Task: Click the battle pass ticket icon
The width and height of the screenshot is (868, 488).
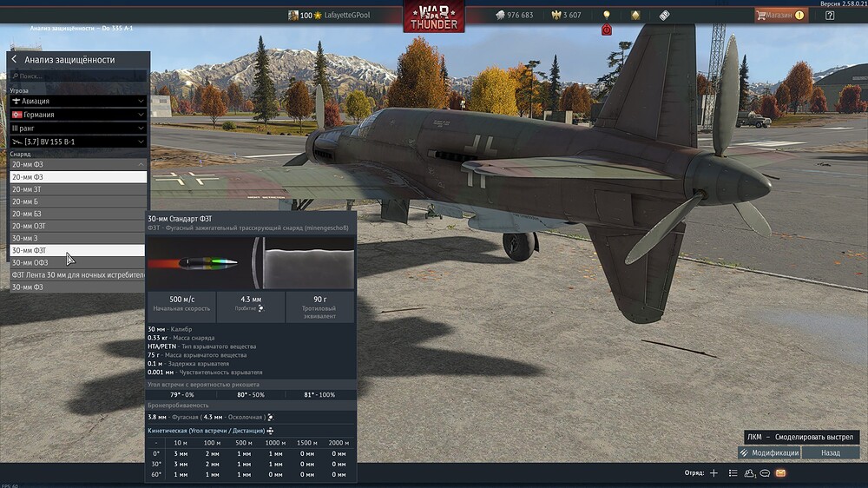Action: point(664,15)
